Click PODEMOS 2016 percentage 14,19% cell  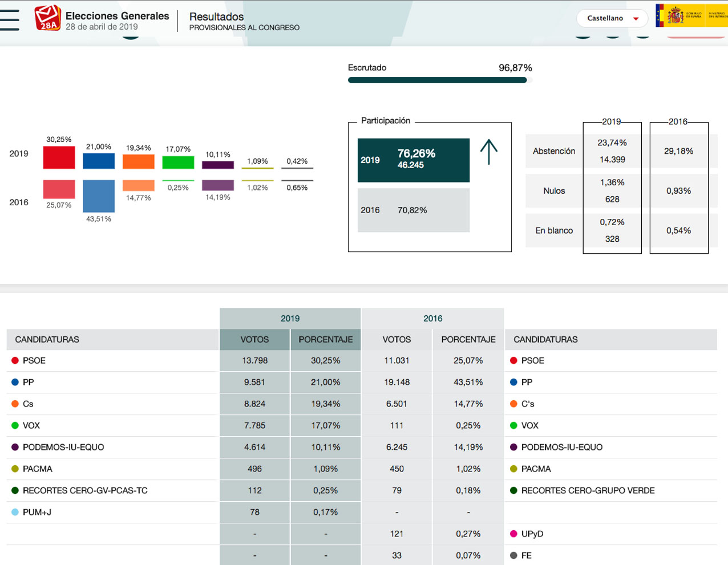pyautogui.click(x=468, y=447)
